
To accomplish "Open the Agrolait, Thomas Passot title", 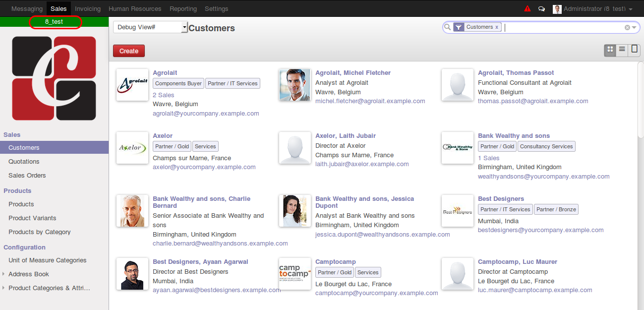I will tap(516, 72).
